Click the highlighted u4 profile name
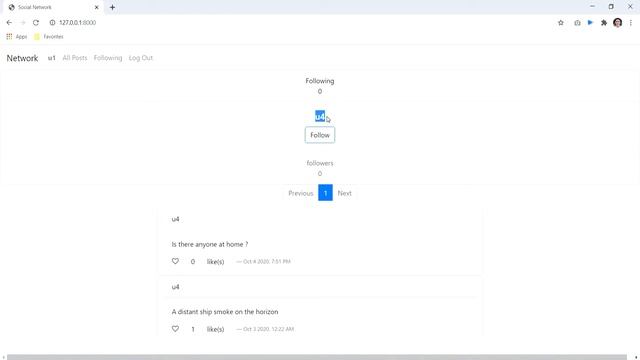 tap(320, 116)
